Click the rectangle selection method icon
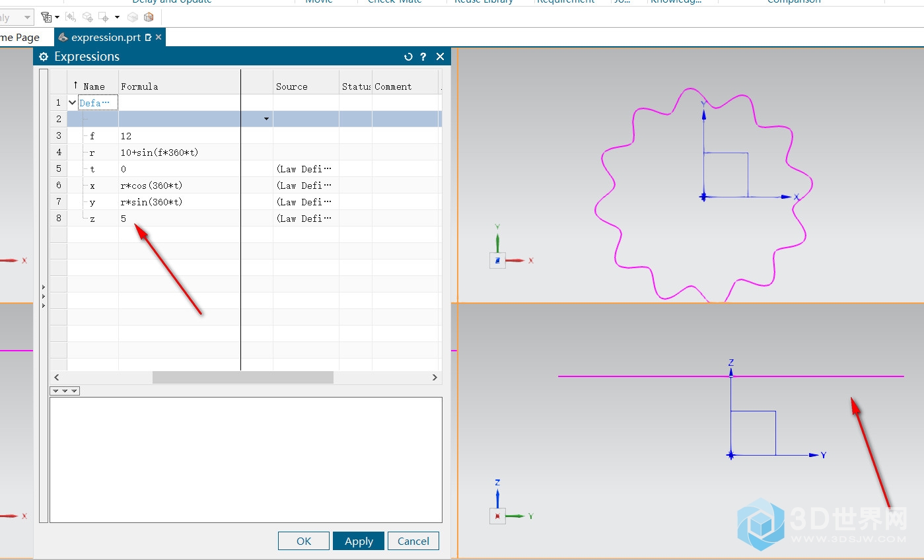924x560 pixels. pyautogui.click(x=104, y=17)
